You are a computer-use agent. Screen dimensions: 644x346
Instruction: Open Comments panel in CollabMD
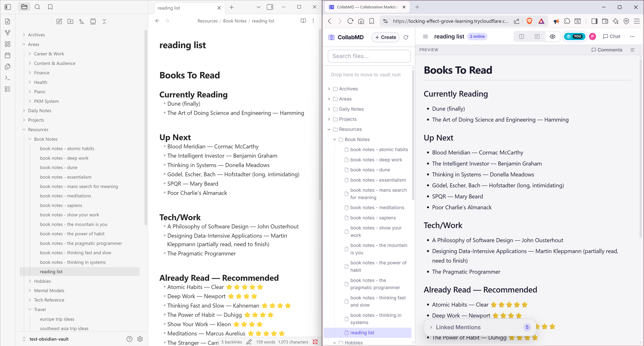pos(607,50)
